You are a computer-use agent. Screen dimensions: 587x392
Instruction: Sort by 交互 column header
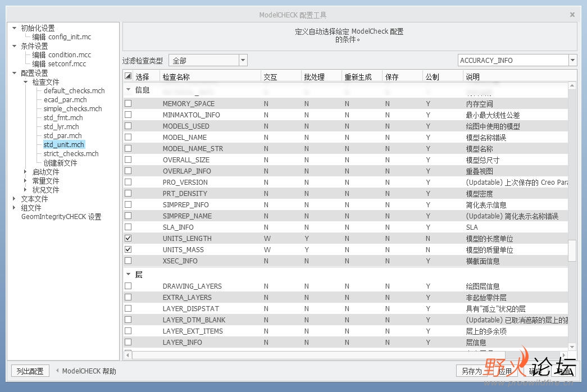[x=281, y=76]
